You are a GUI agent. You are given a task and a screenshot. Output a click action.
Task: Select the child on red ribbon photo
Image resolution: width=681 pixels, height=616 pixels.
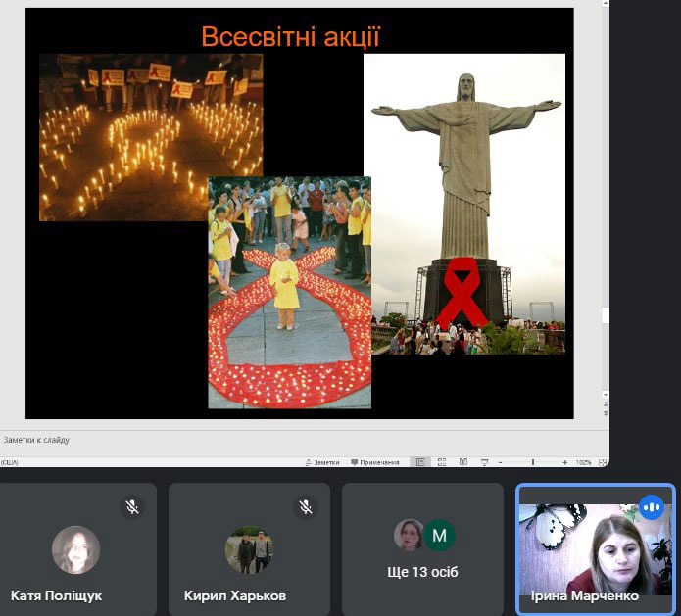[x=290, y=292]
